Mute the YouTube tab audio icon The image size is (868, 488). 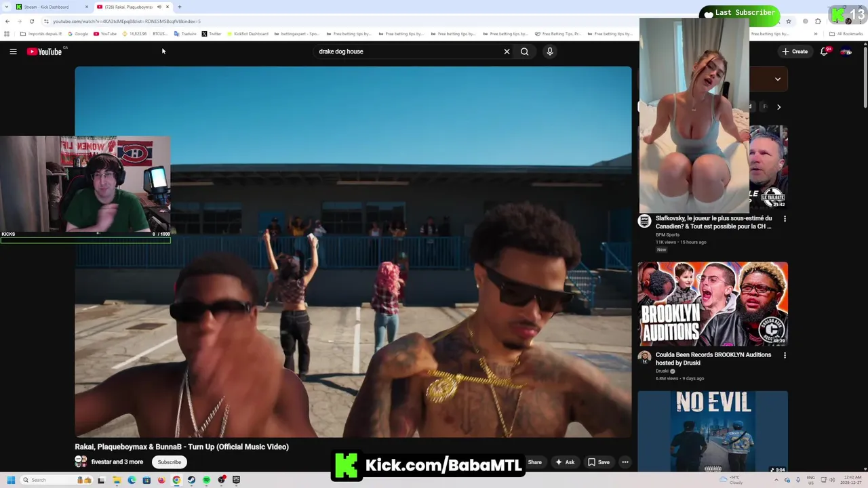pyautogui.click(x=159, y=7)
